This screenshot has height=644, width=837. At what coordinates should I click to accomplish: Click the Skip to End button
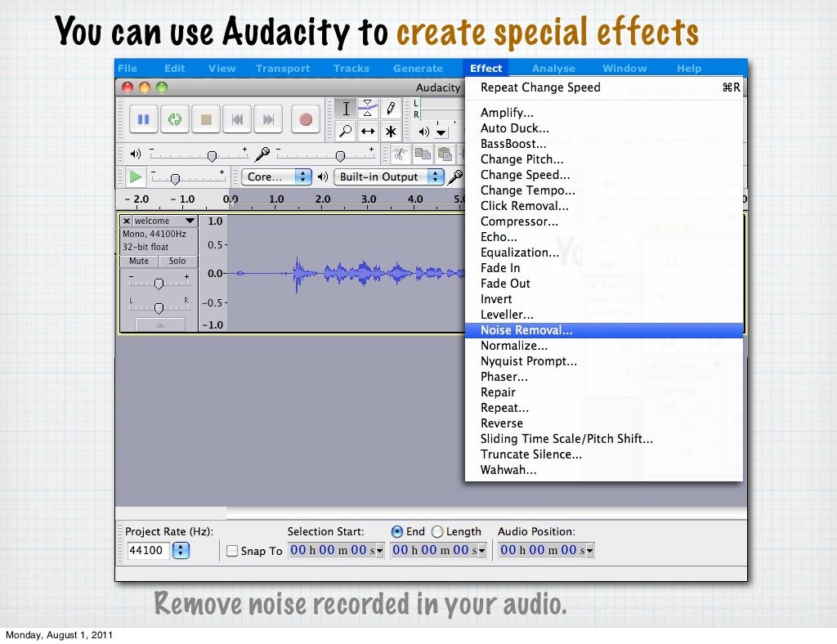[268, 119]
